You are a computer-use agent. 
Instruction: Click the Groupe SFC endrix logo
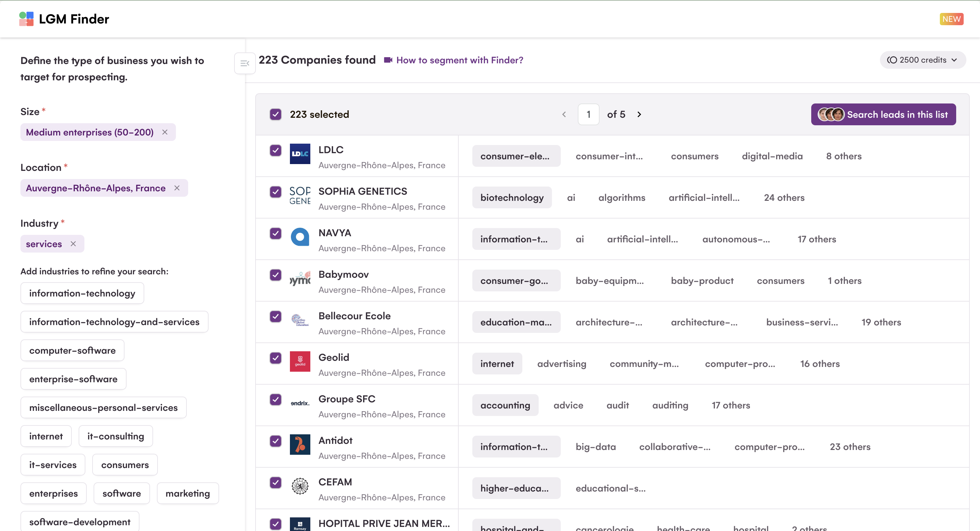click(x=300, y=403)
